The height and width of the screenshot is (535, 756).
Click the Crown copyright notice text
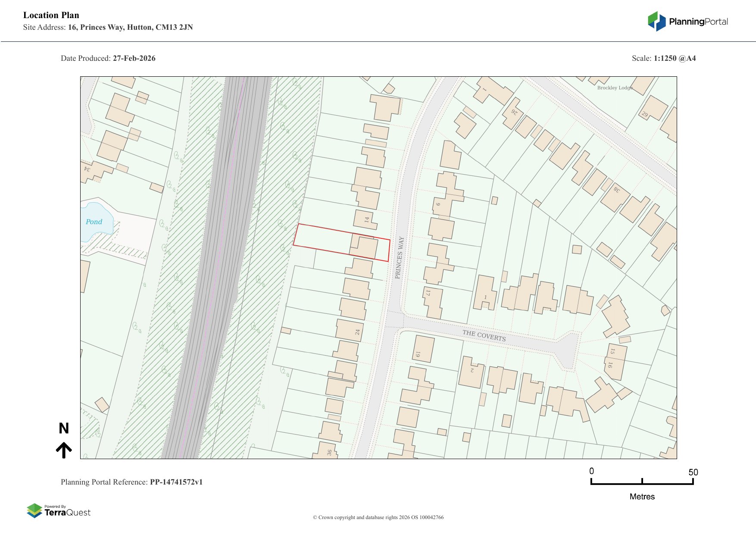pos(378,517)
